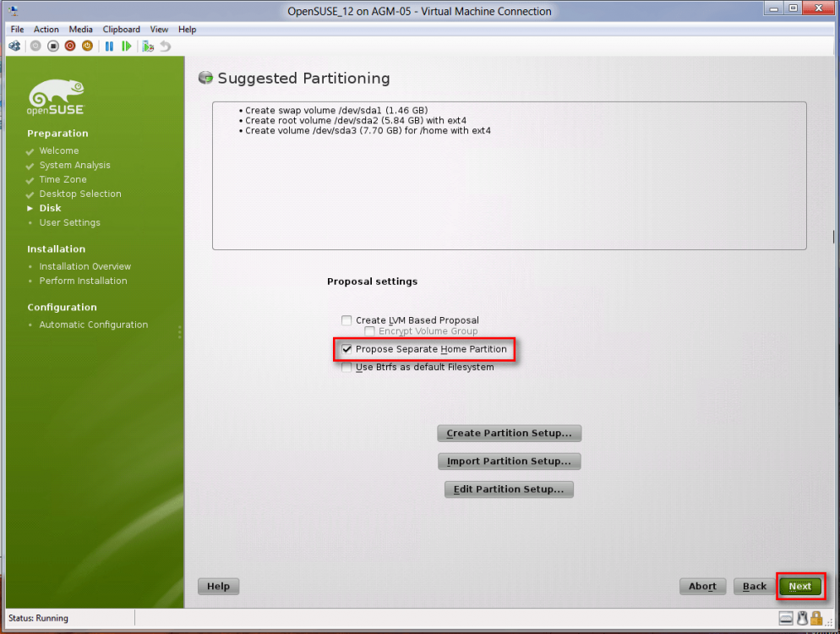840x634 pixels.
Task: Open the Media menu
Action: tap(81, 30)
